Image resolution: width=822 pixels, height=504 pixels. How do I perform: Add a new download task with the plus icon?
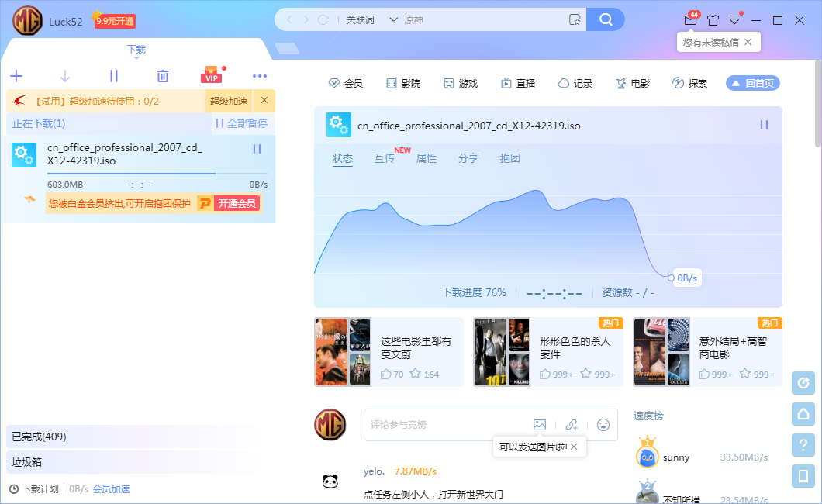click(16, 76)
